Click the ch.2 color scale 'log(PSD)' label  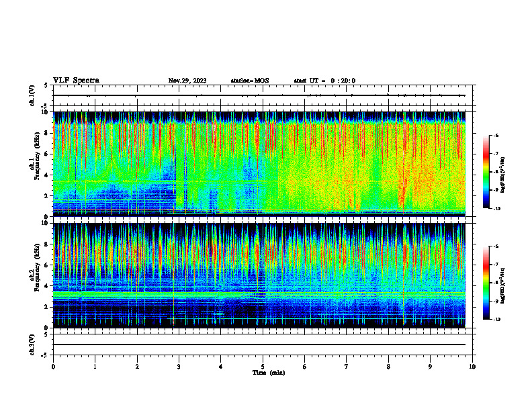tap(503, 286)
